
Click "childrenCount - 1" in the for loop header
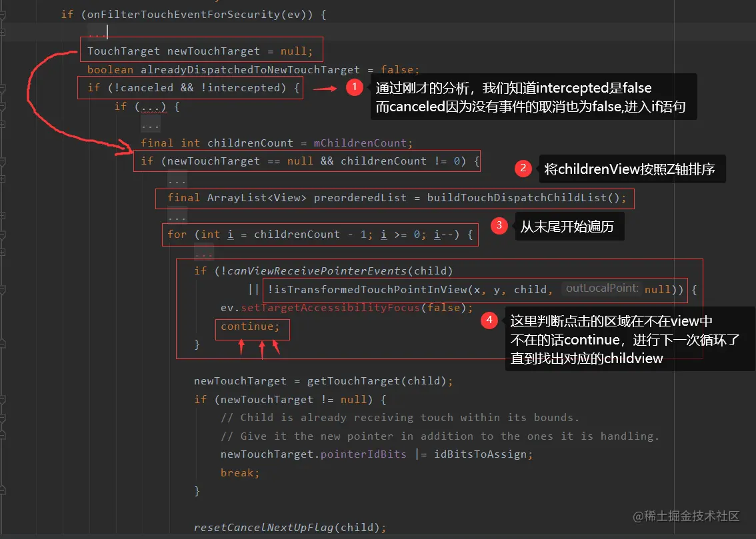[x=310, y=235]
